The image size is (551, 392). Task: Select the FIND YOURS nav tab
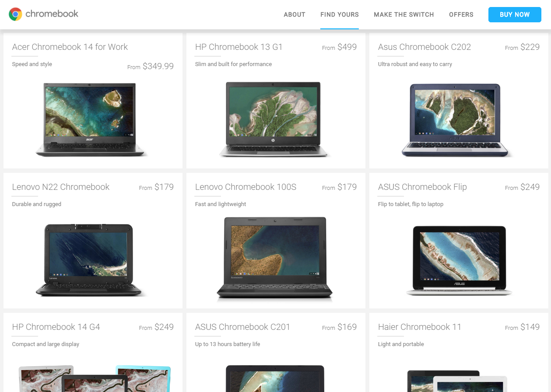pyautogui.click(x=340, y=14)
